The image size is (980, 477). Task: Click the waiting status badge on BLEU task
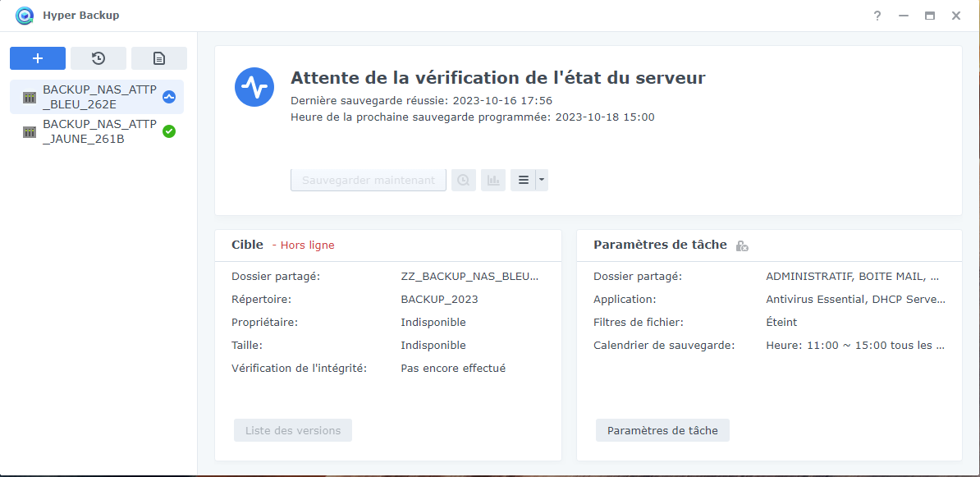pyautogui.click(x=169, y=97)
